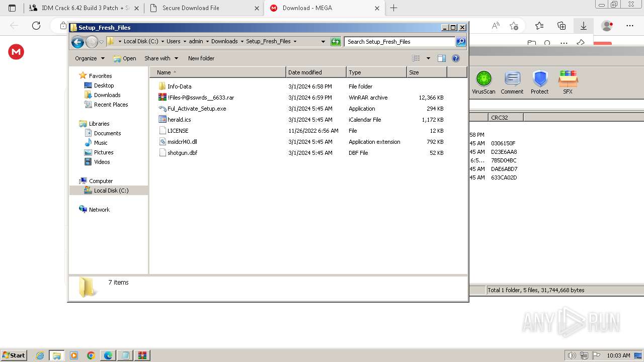Click the Protect shield icon in WinRAR

pos(540,82)
